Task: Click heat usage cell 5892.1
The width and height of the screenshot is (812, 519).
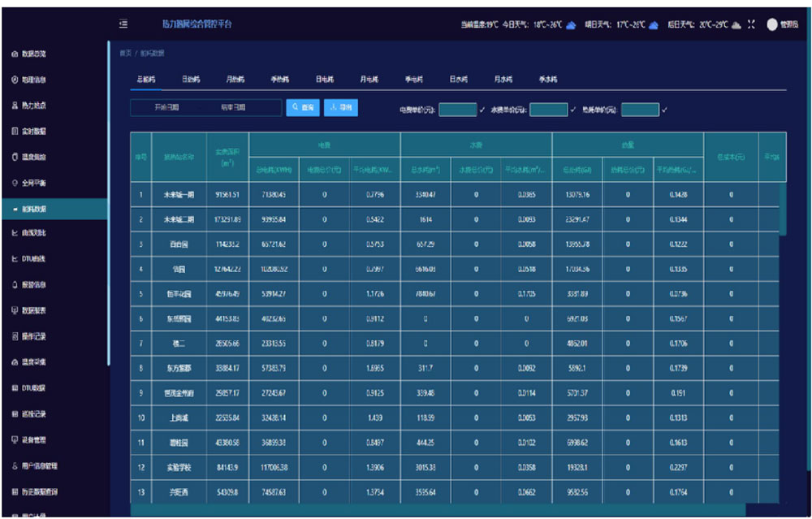Action: (x=577, y=368)
